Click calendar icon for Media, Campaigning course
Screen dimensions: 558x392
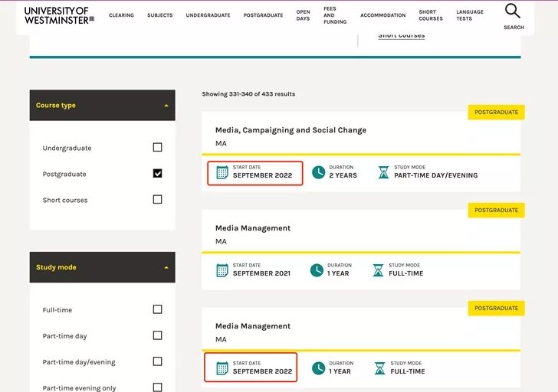(x=222, y=172)
